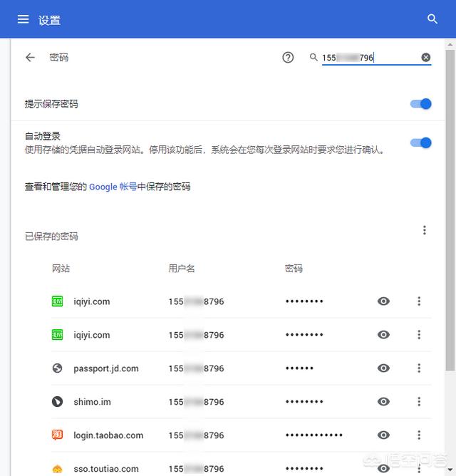456x476 pixels.
Task: Open more actions for login.taobao.com row
Action: click(x=419, y=435)
